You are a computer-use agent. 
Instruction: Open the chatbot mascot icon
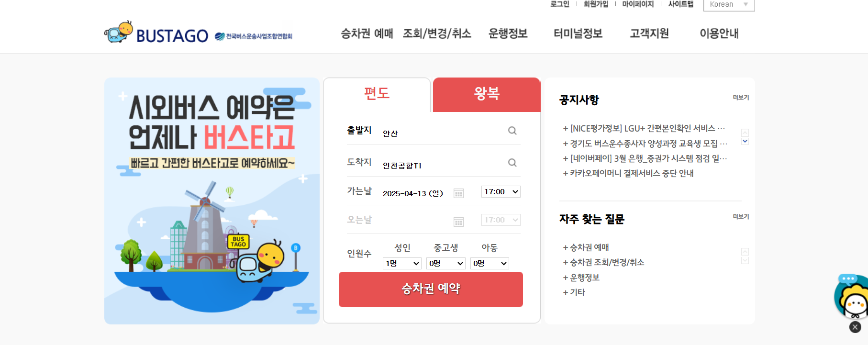853,297
